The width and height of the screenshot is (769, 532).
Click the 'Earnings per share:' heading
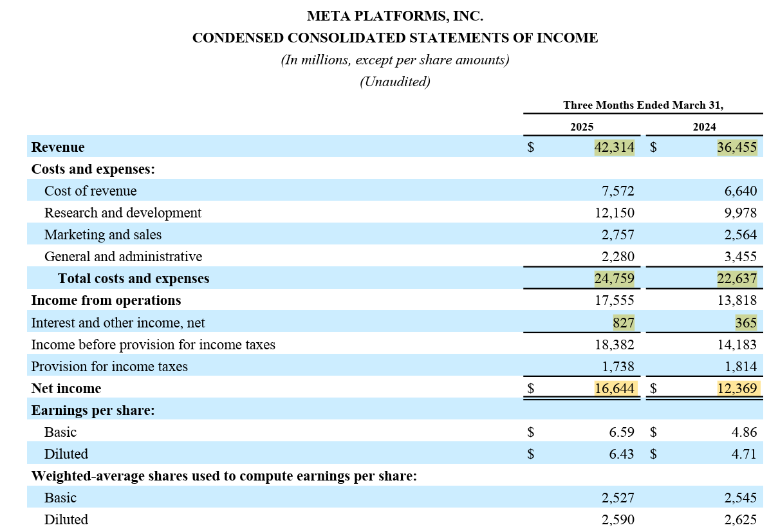pyautogui.click(x=93, y=410)
